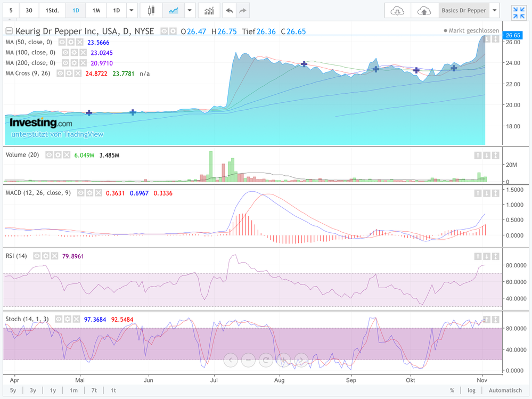This screenshot has height=399, width=532.
Task: Toggle visibility of Stoch indicator
Action: [x=58, y=319]
